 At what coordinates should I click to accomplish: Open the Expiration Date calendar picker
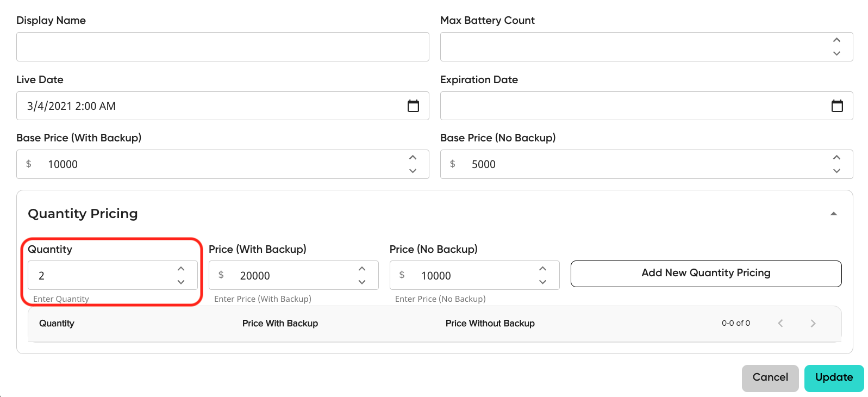pos(837,106)
